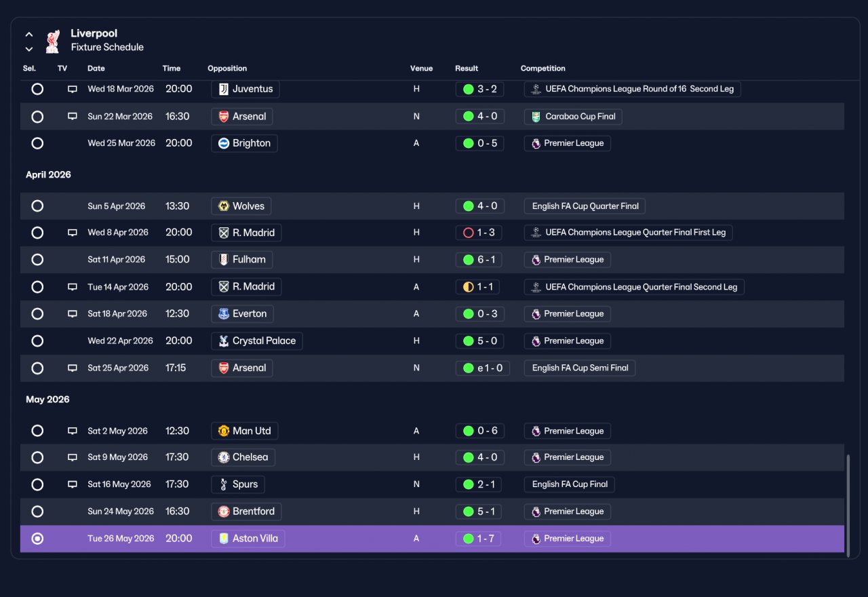
Task: Click the vertical scrollbar of the fixture list
Action: (x=848, y=505)
